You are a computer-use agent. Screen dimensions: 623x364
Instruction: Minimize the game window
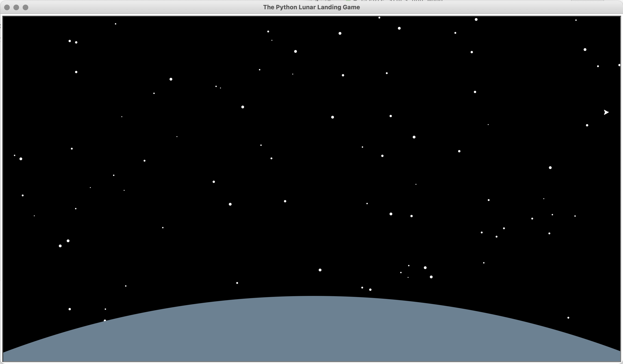tap(17, 7)
